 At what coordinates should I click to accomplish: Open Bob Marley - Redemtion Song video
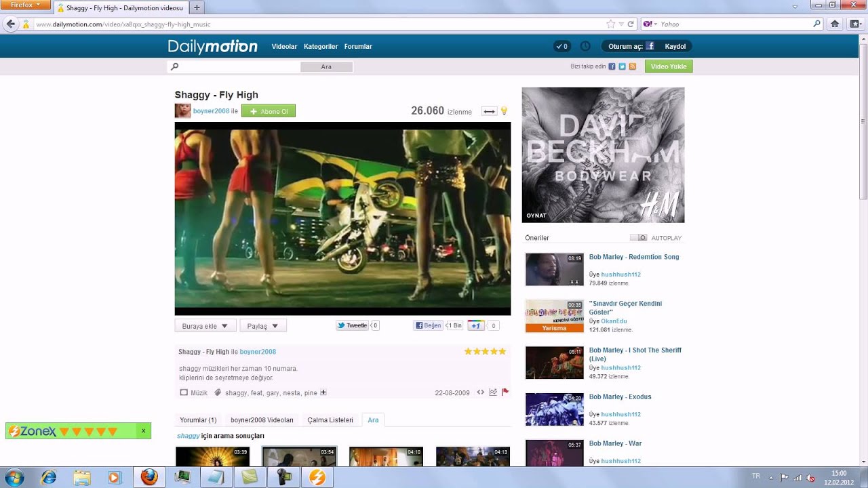pyautogui.click(x=634, y=257)
